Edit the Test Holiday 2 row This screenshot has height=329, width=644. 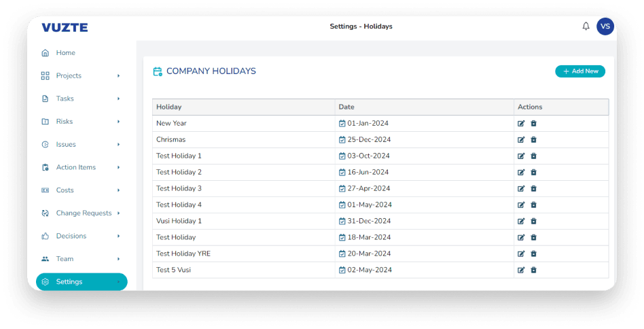(x=521, y=173)
